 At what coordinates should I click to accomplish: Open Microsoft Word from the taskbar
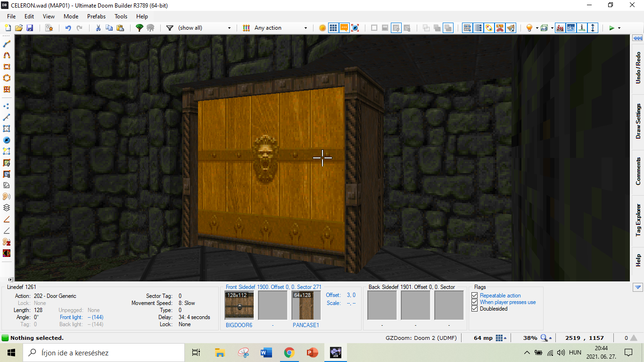266,352
